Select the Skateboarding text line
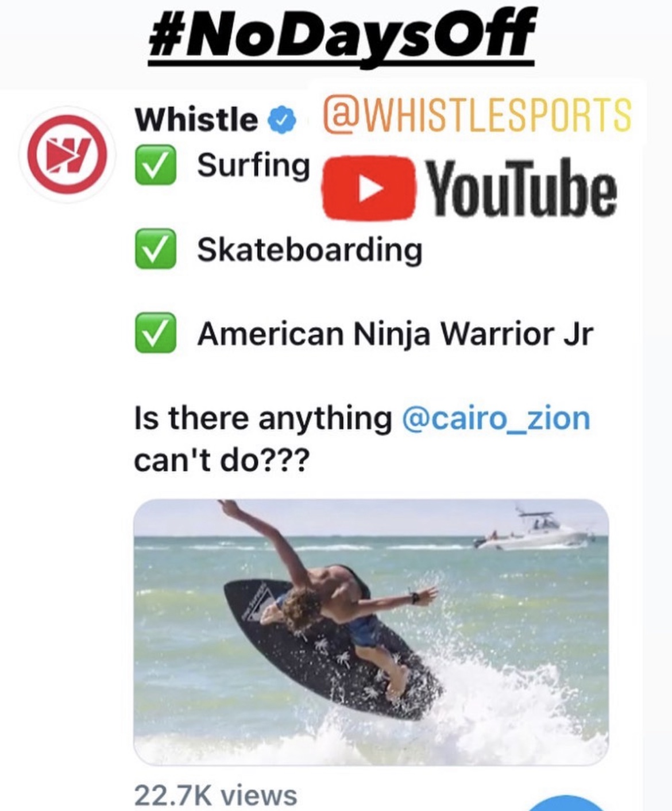The height and width of the screenshot is (811, 672). pyautogui.click(x=310, y=250)
